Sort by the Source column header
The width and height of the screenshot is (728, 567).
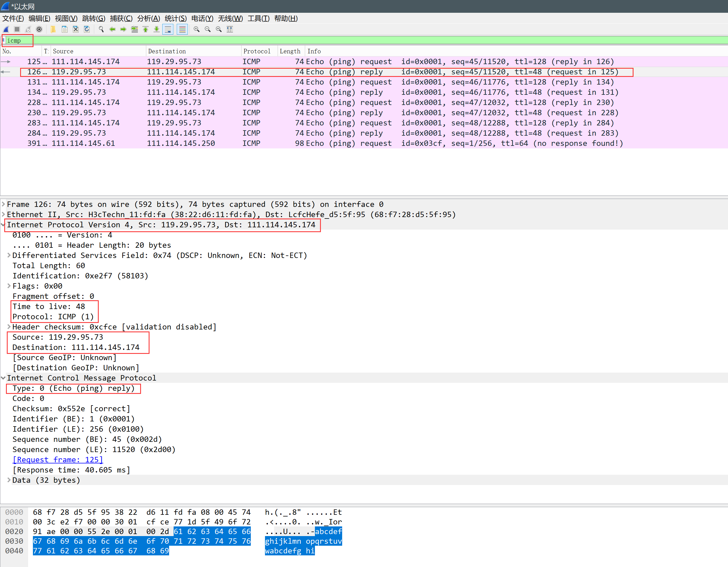(x=98, y=51)
